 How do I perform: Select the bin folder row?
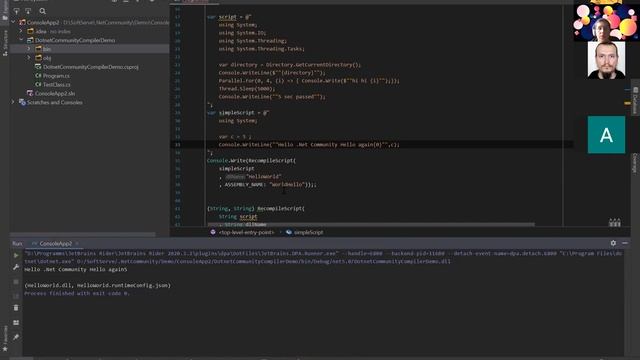(89, 49)
